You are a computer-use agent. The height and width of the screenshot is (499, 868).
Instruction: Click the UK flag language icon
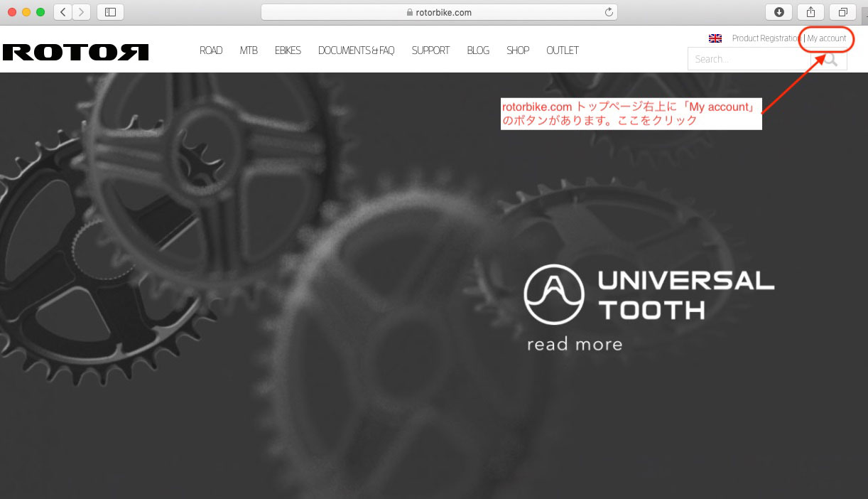pos(715,38)
